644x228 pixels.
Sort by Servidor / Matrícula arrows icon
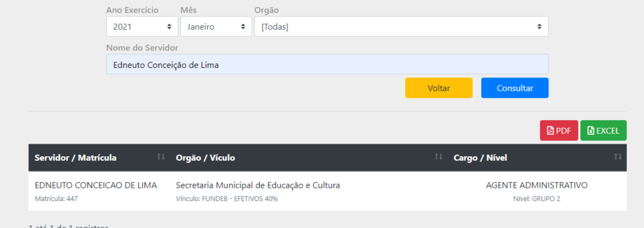(161, 157)
